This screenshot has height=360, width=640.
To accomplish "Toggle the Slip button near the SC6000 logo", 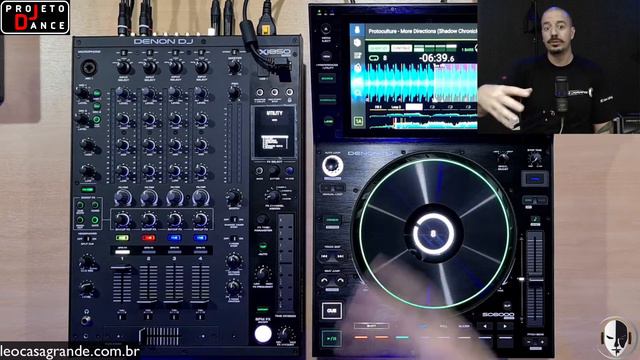I will (507, 306).
